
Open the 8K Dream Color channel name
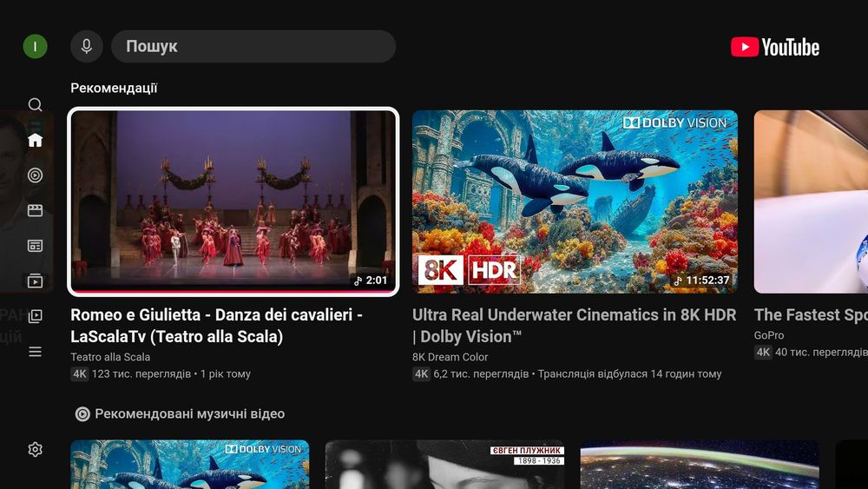point(450,357)
